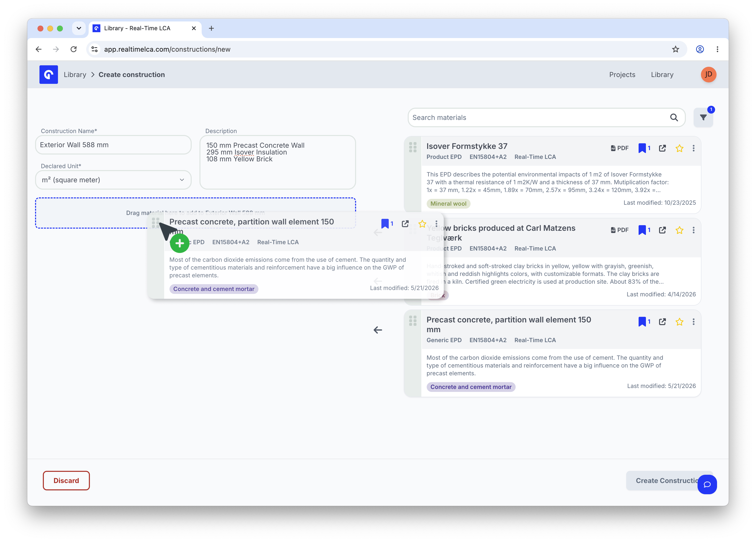Image resolution: width=756 pixels, height=542 pixels.
Task: Grab the drag handle of Isover Formstykke 37
Action: click(x=413, y=147)
